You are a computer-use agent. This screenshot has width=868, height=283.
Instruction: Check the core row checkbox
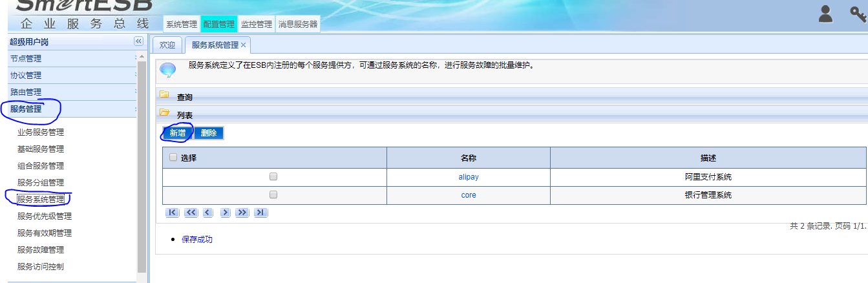[273, 194]
